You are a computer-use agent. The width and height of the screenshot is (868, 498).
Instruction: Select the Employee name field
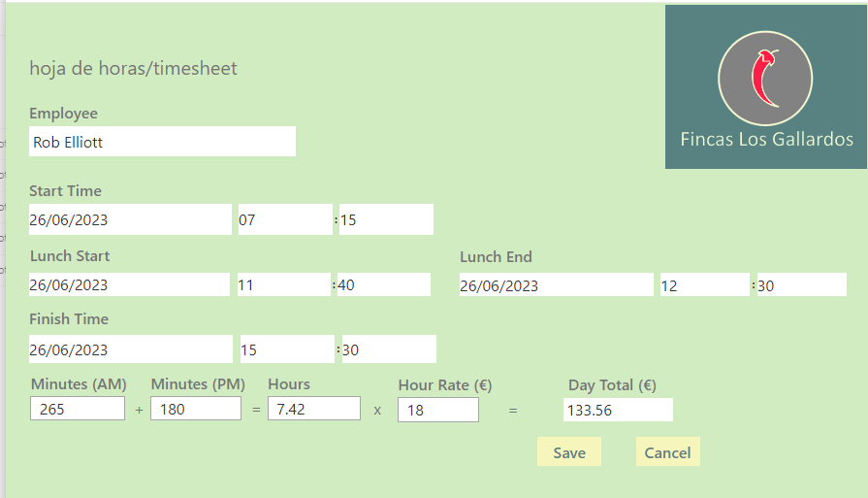pyautogui.click(x=162, y=142)
